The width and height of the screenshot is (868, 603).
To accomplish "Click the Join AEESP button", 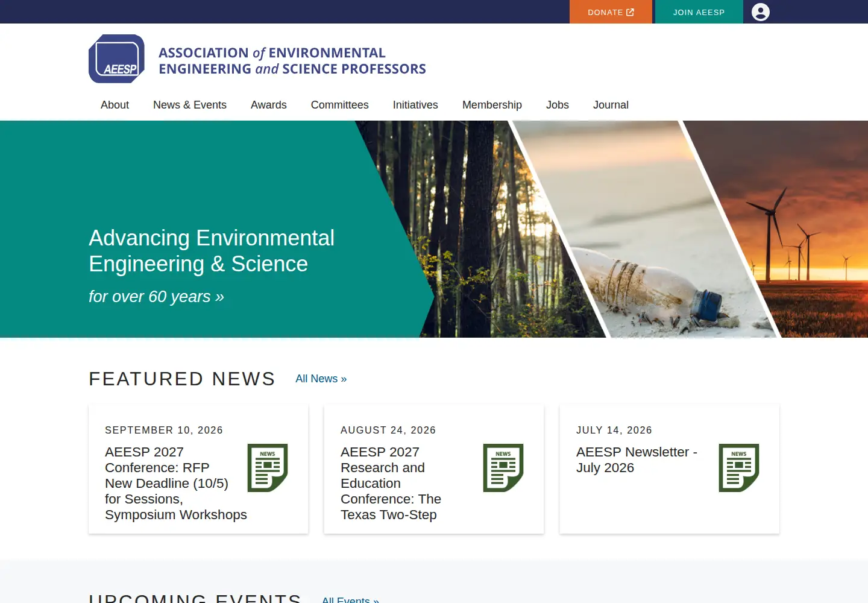I will point(699,12).
